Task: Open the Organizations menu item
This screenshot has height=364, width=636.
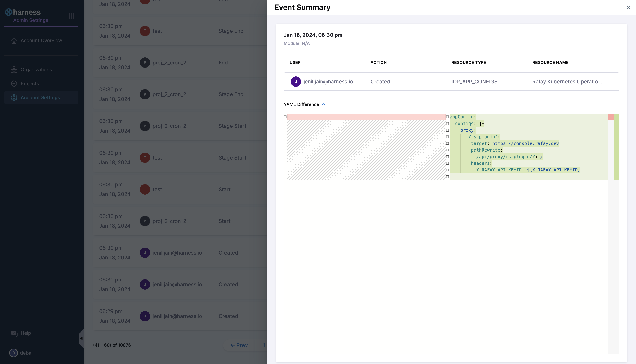Action: click(36, 70)
